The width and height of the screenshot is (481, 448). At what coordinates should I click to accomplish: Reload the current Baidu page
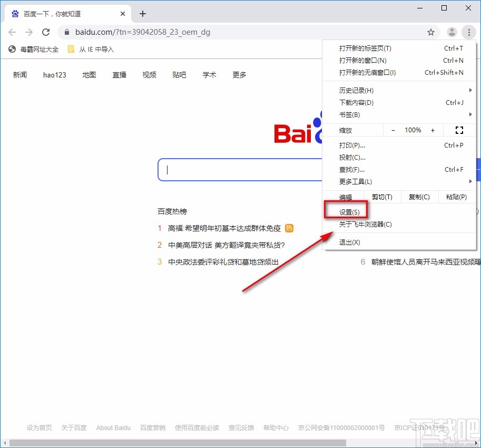(46, 32)
